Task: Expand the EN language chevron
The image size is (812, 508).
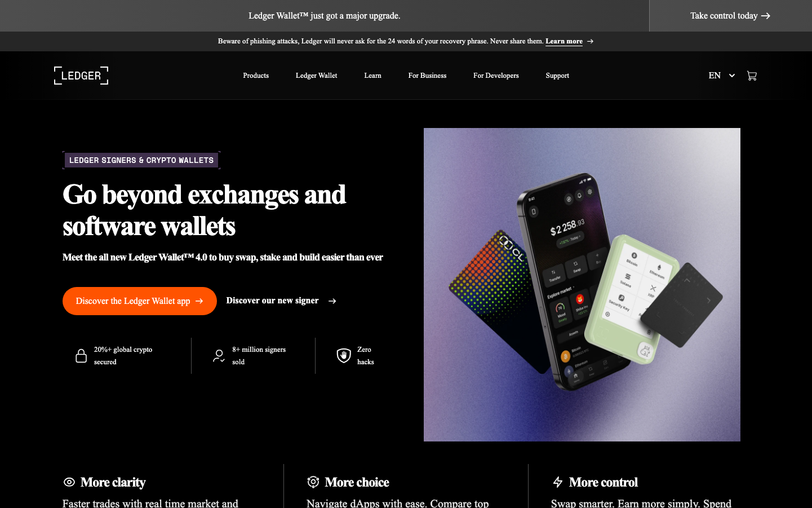Action: [x=732, y=76]
